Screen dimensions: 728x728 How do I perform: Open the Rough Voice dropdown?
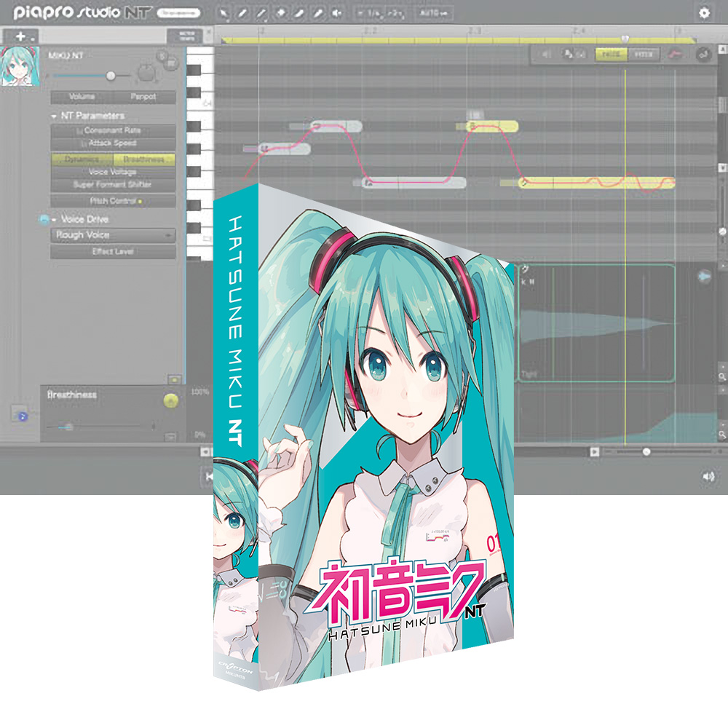[x=113, y=235]
